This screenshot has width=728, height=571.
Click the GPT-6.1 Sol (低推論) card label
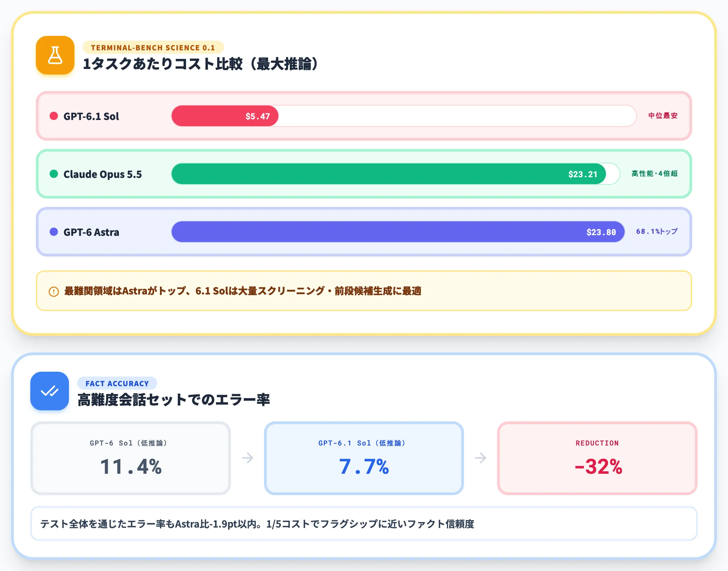point(362,443)
